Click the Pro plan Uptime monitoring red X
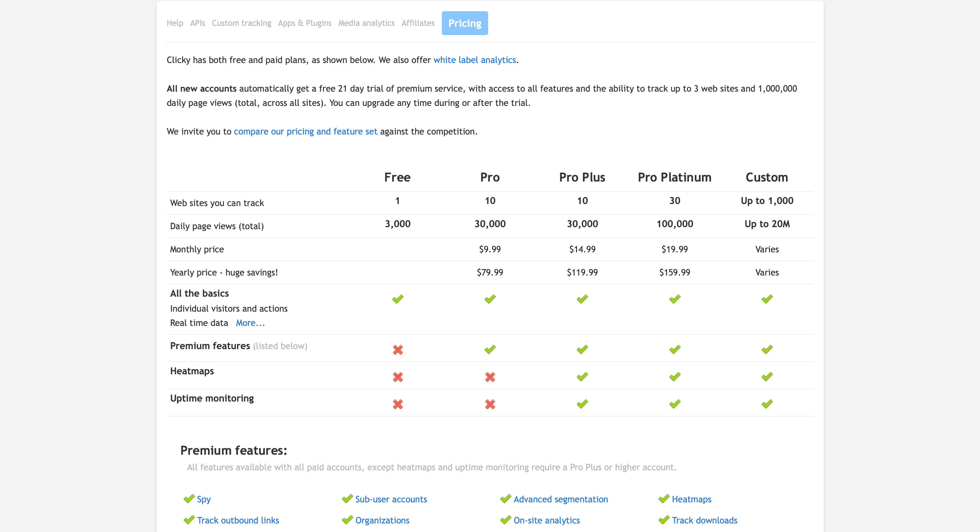 pos(490,404)
